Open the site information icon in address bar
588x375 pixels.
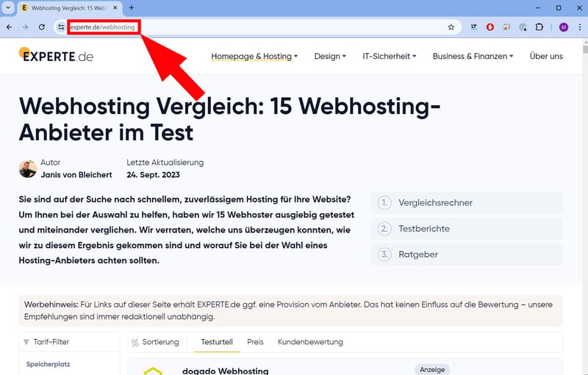click(61, 27)
